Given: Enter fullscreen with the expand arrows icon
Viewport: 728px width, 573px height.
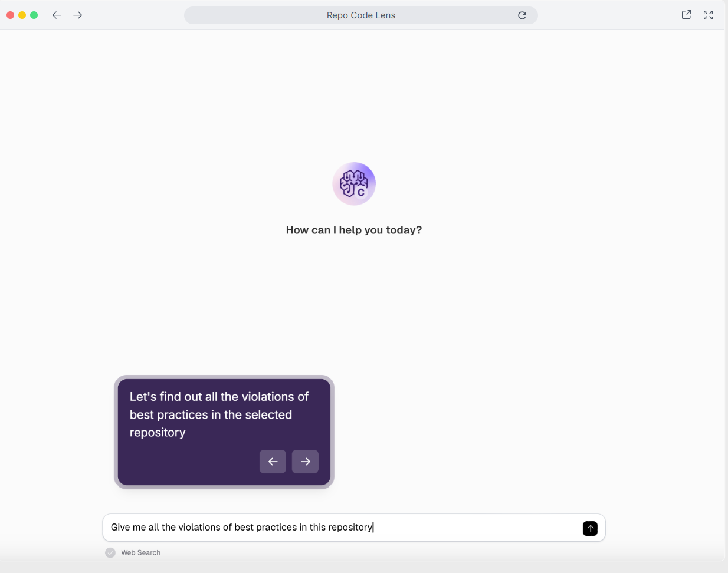Looking at the screenshot, I should coord(708,15).
